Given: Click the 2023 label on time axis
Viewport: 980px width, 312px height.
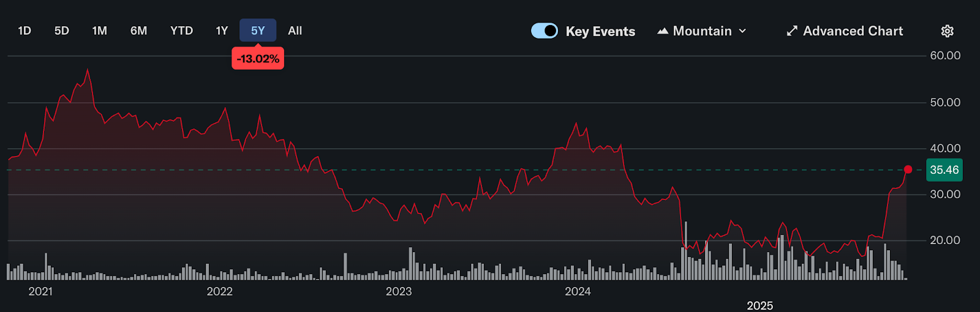Looking at the screenshot, I should [x=399, y=292].
